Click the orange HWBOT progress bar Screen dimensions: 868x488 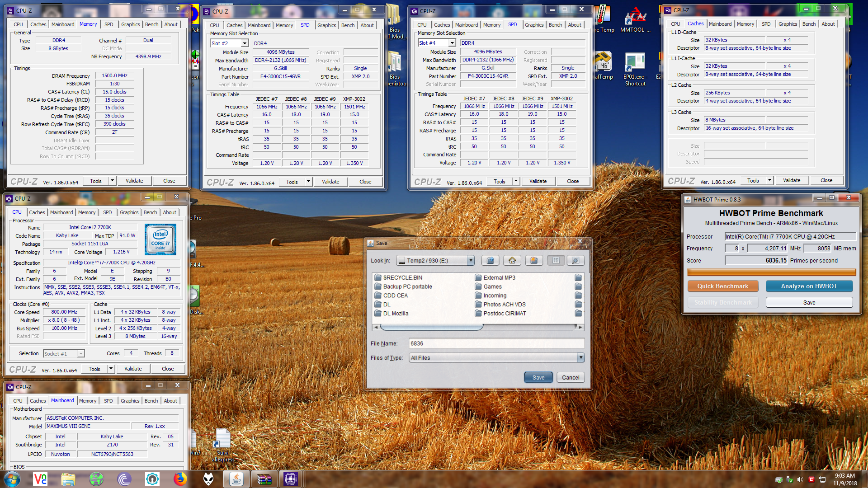(771, 272)
